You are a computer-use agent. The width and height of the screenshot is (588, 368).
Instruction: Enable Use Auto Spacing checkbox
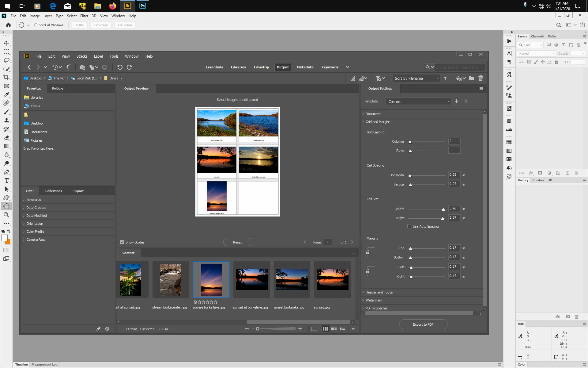409,226
